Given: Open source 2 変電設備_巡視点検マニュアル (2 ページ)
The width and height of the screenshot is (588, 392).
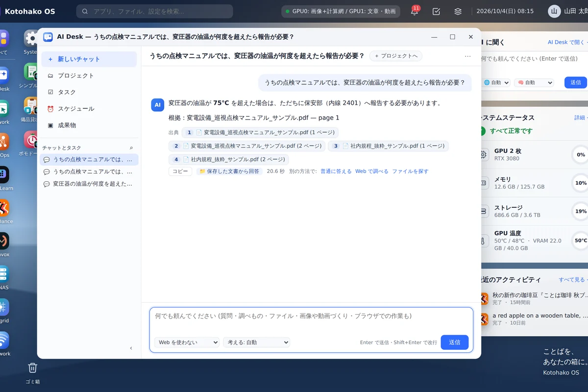Looking at the screenshot, I should (247, 146).
